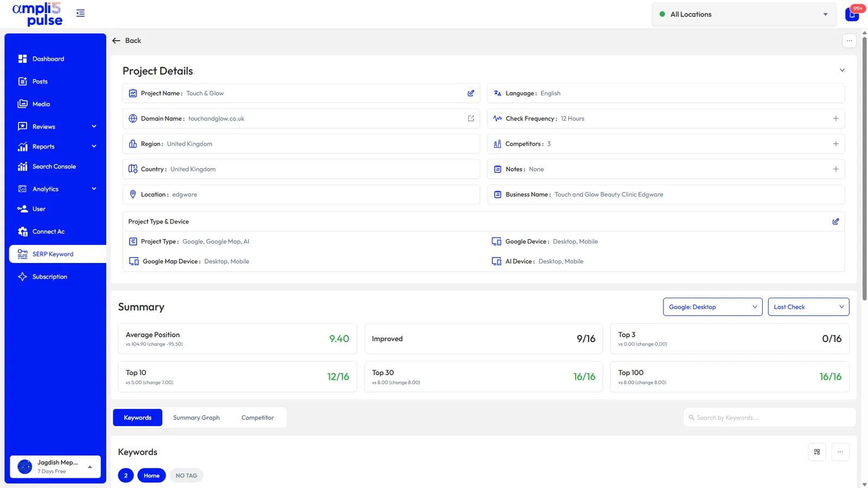Viewport: 868px width, 488px height.
Task: Open the more options button next to Back
Action: pos(850,41)
